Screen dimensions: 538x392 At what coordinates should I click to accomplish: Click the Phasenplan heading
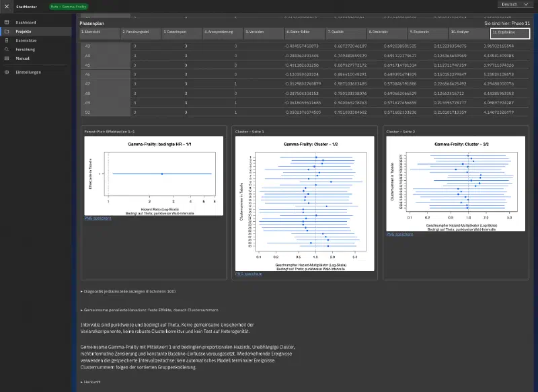[91, 24]
